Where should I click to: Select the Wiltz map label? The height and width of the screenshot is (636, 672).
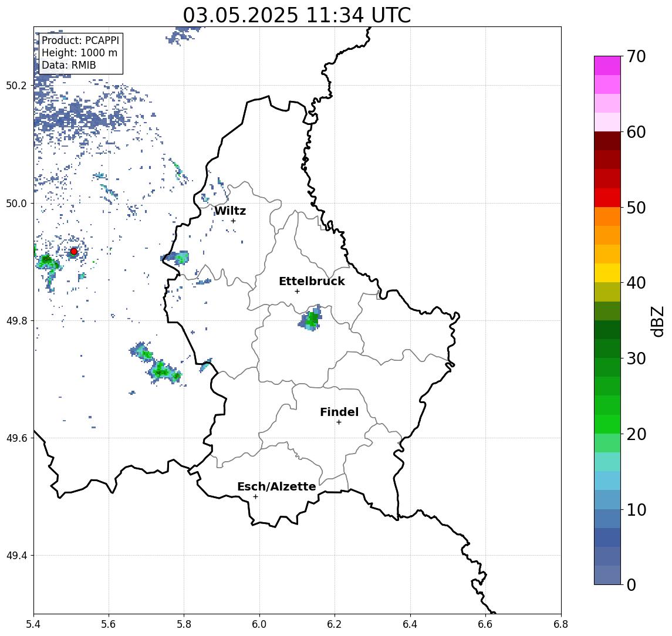tap(230, 211)
